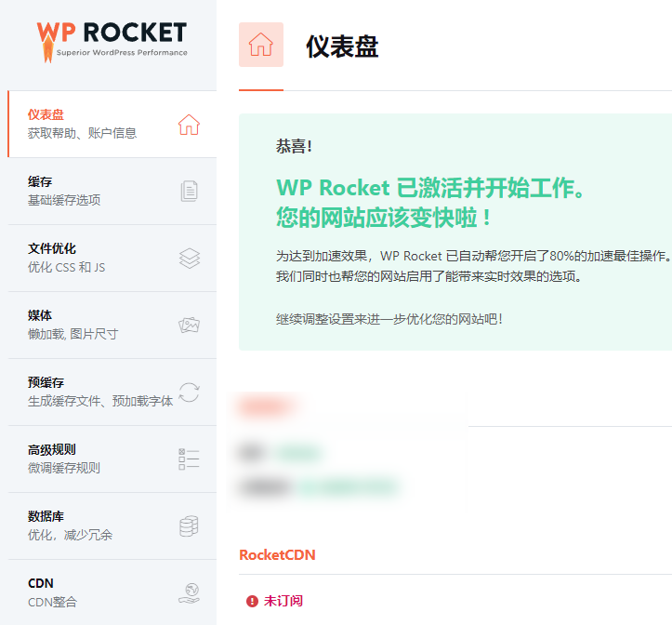Switch to the 预缓存 section

[84, 392]
